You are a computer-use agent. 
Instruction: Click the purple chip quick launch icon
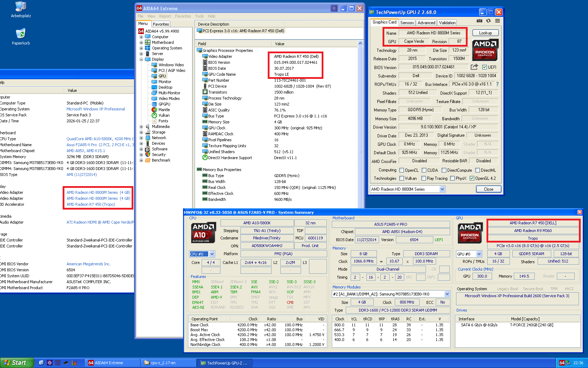[50, 363]
